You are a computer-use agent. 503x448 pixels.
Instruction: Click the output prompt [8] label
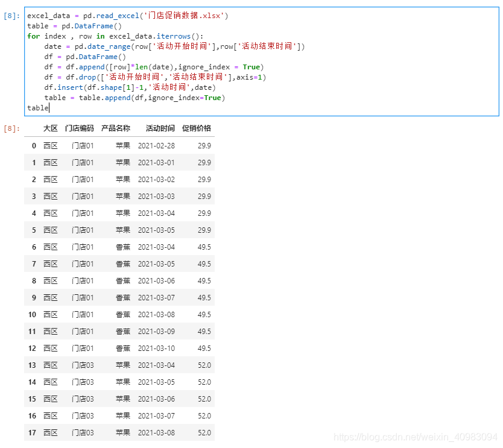[12, 128]
